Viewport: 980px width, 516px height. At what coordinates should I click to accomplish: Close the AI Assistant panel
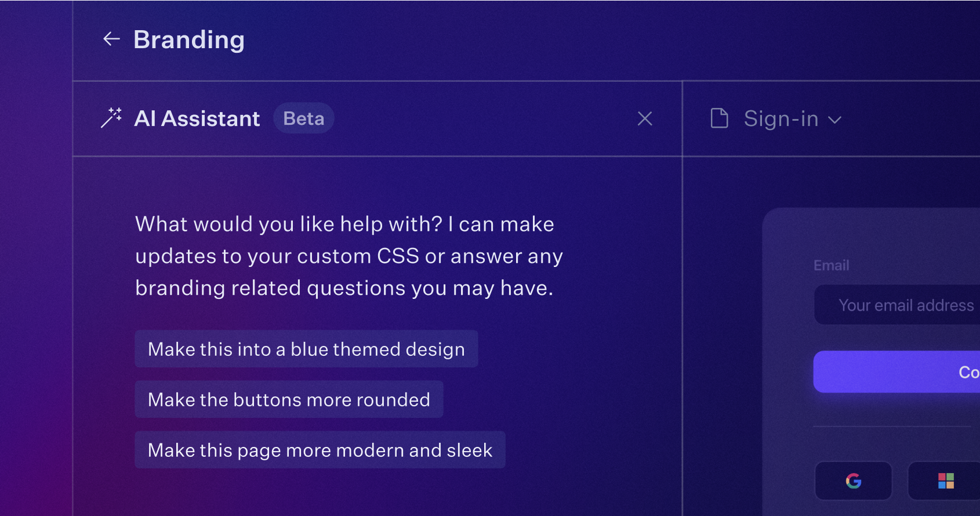pyautogui.click(x=645, y=118)
